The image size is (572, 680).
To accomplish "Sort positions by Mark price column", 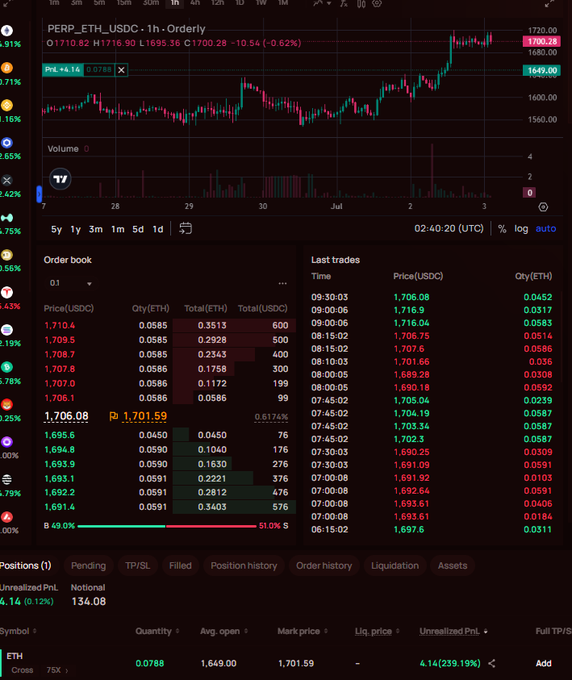I will [x=302, y=631].
